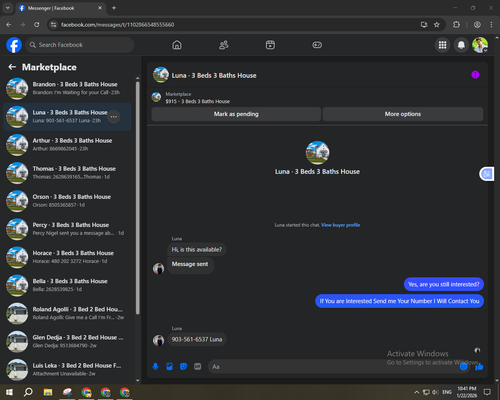This screenshot has width=500, height=400.
Task: Click the 'Yes, are you still interested?' bubble
Action: pos(444,284)
